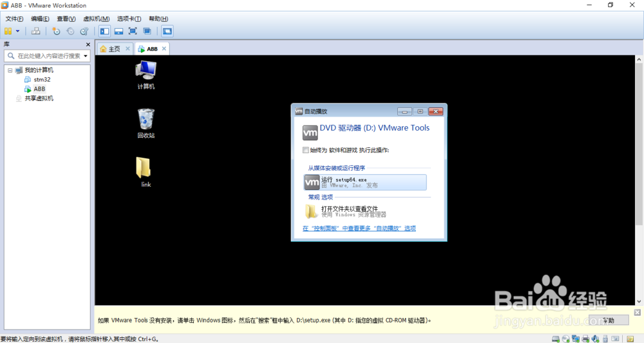Close the 自动播放 dialog
Viewport: 644px width, 343px height.
tap(436, 111)
